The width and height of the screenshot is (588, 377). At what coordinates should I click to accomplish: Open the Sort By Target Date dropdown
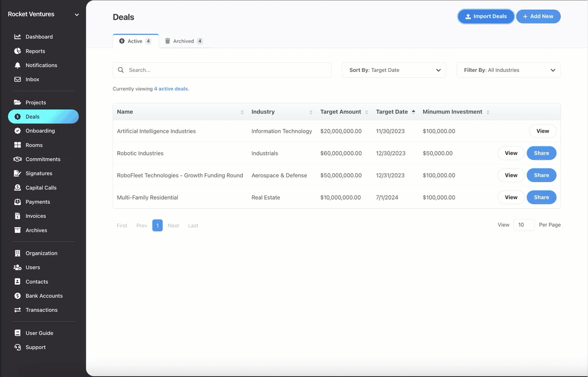pyautogui.click(x=394, y=70)
